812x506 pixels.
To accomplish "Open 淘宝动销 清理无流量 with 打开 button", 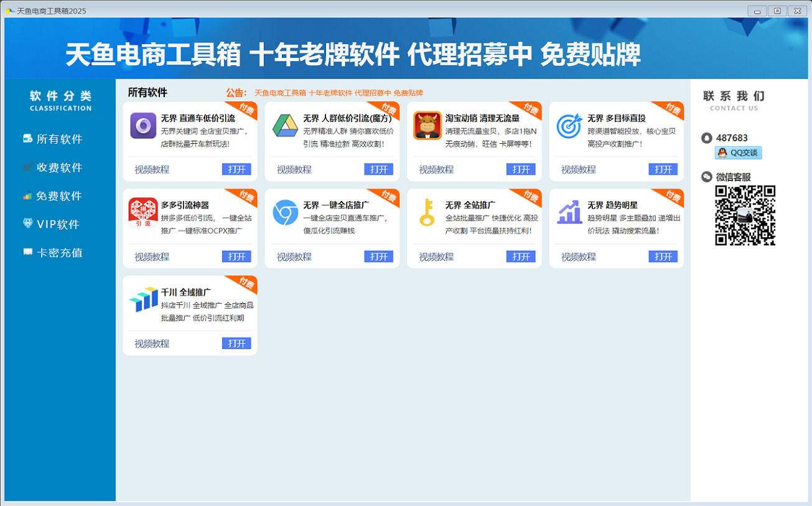I will point(521,169).
